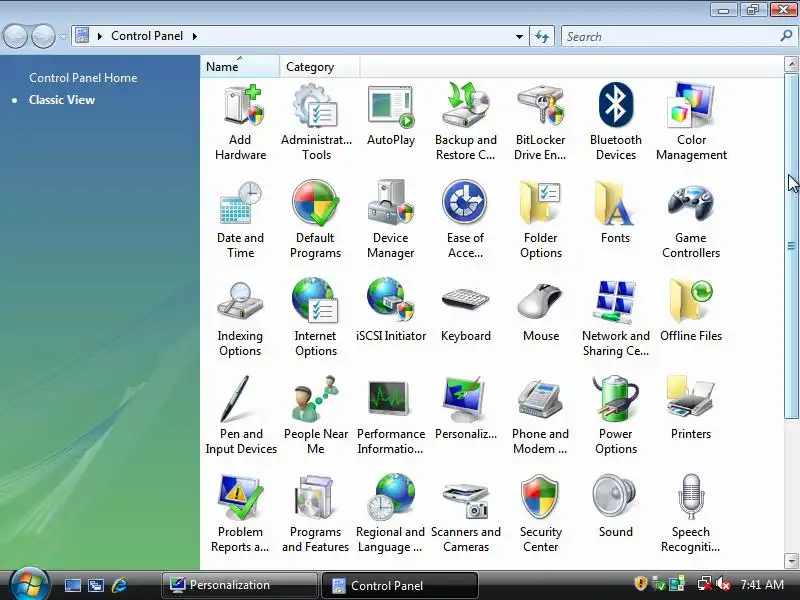Click the vertical scrollbar thumb
The width and height of the screenshot is (800, 600).
[x=791, y=246]
